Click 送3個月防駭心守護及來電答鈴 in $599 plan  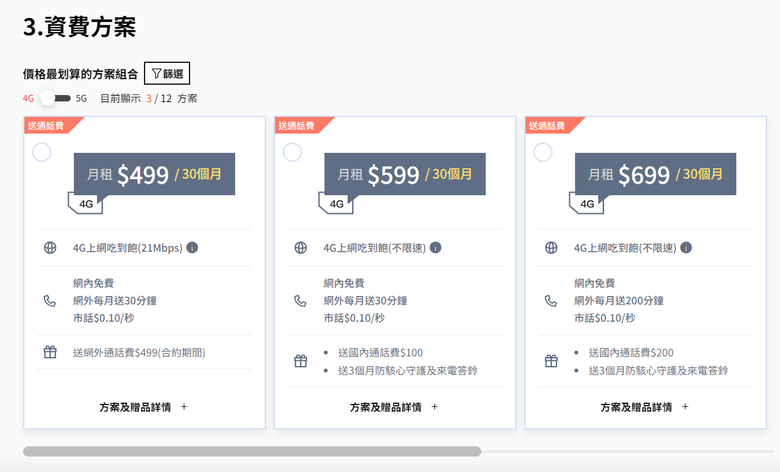click(x=408, y=371)
